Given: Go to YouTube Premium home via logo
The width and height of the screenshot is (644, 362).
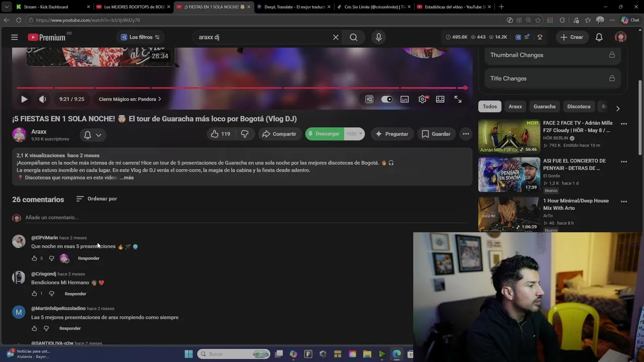Looking at the screenshot, I should tap(47, 37).
